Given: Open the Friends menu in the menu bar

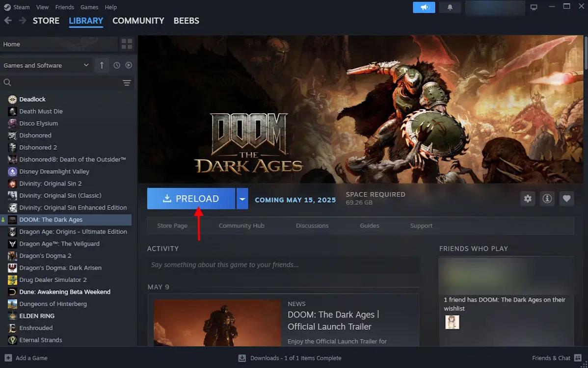Looking at the screenshot, I should tap(64, 7).
